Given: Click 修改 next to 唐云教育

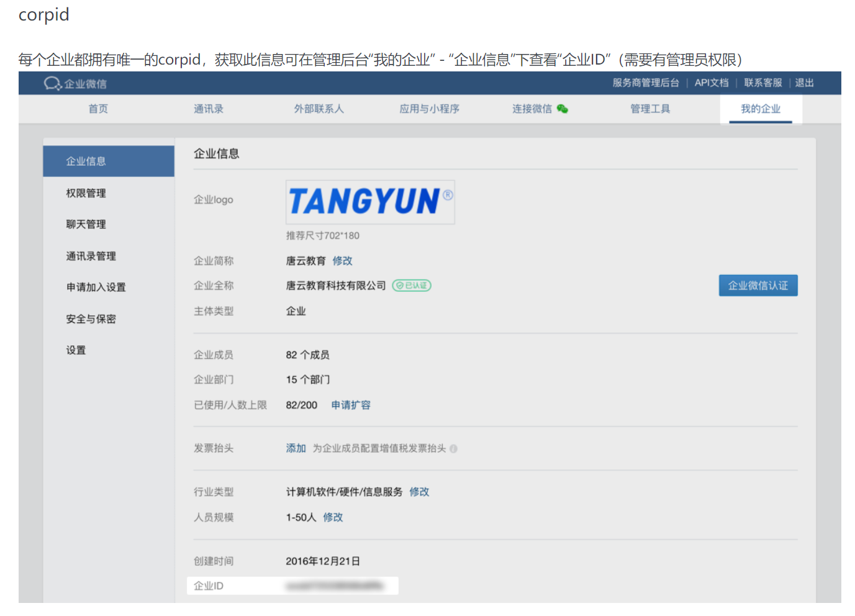Looking at the screenshot, I should (342, 261).
